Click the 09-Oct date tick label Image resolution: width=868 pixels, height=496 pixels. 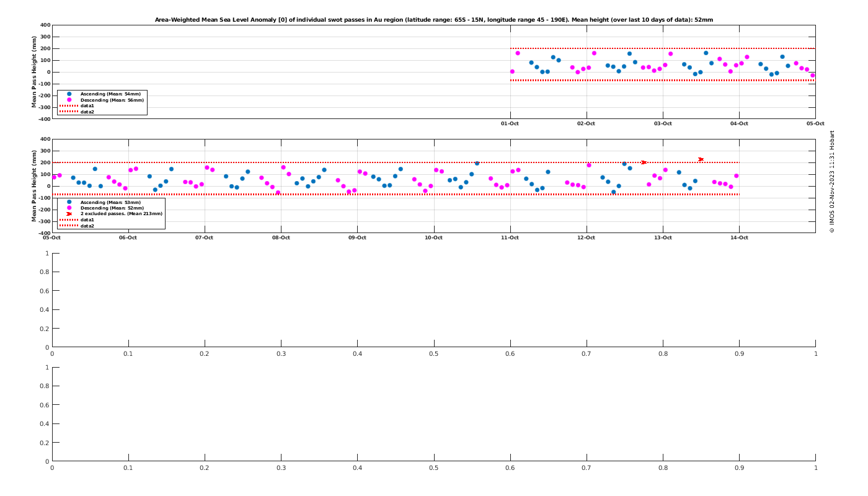coord(357,237)
